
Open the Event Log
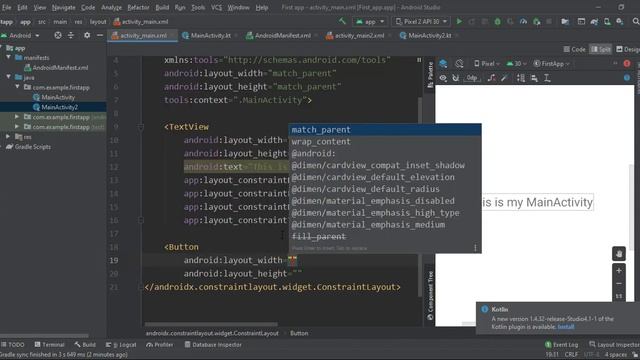point(562,345)
